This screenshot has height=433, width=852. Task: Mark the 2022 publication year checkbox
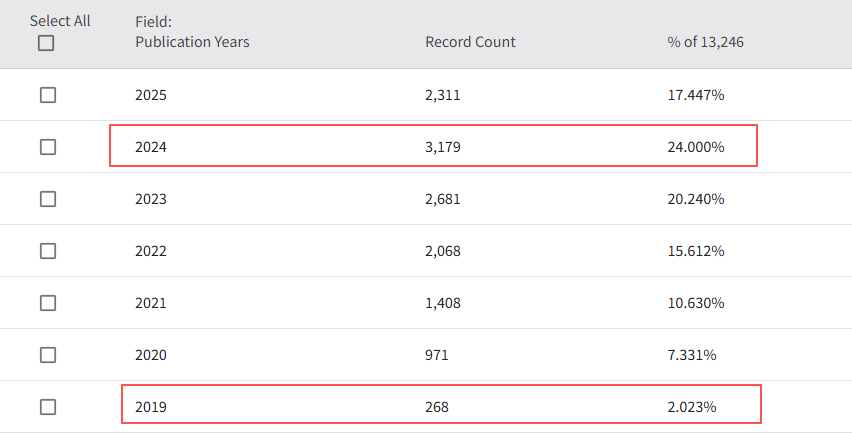[x=48, y=251]
